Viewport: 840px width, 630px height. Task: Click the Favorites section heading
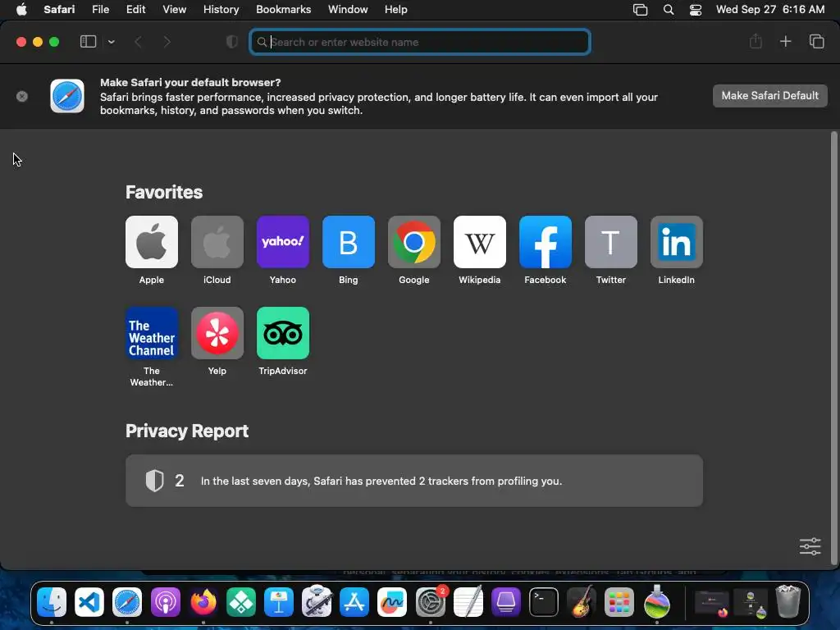pos(164,192)
